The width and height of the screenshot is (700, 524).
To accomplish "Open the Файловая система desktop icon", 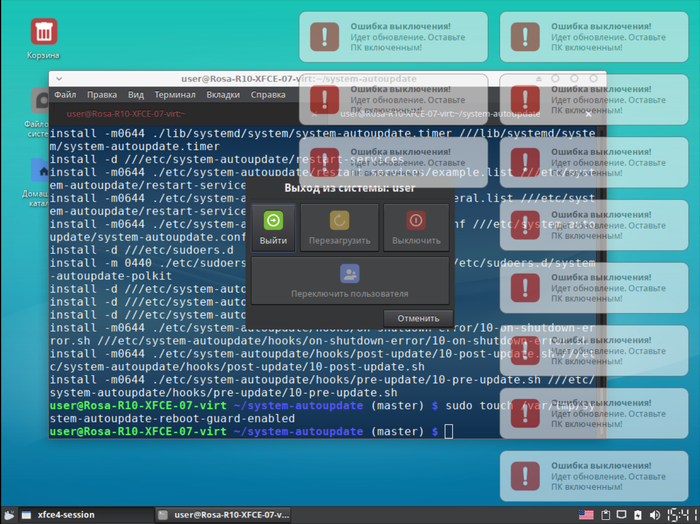I will pos(40,110).
